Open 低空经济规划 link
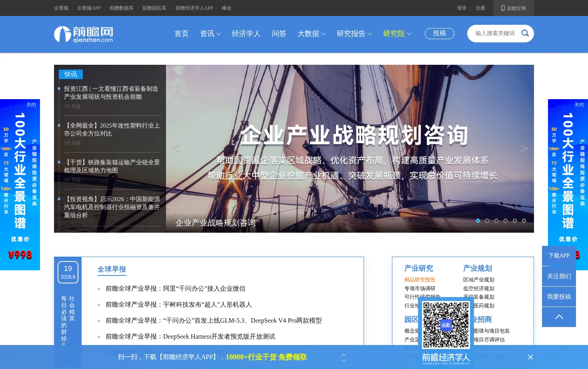 [479, 289]
